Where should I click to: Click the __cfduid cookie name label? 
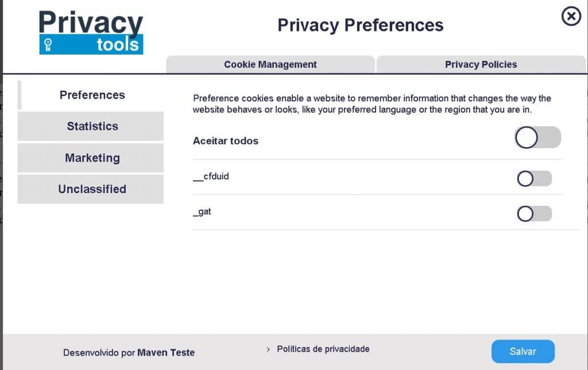(211, 176)
